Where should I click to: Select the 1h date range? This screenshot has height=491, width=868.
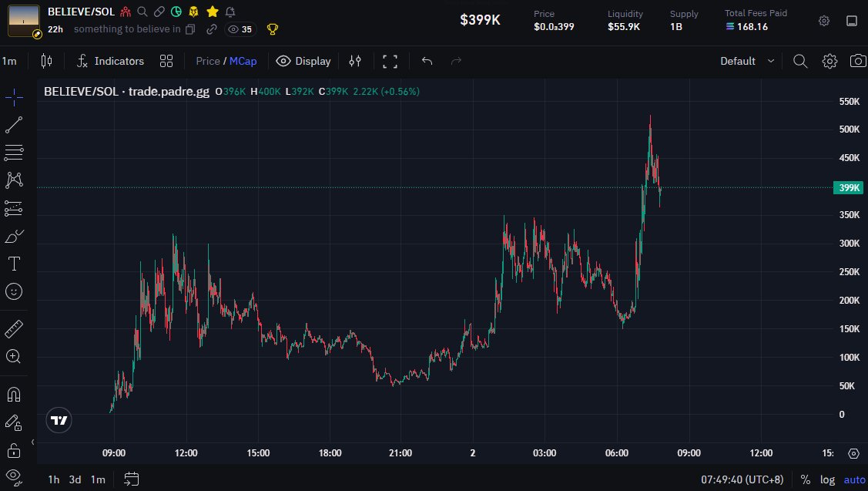click(x=54, y=479)
